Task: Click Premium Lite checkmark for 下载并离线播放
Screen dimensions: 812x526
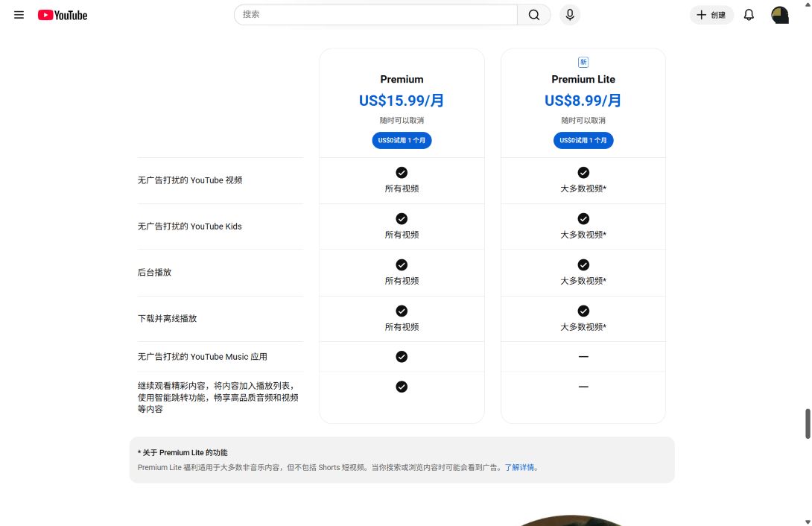Action: coord(583,311)
